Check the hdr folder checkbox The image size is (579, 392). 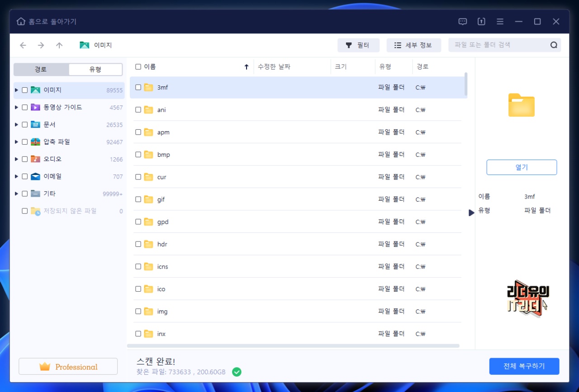(x=138, y=244)
